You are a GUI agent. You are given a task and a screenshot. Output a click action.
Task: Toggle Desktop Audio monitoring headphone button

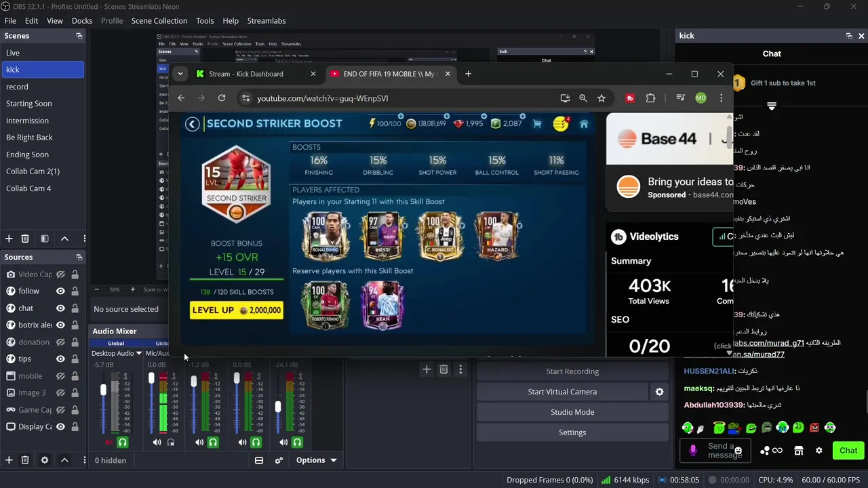[122, 443]
